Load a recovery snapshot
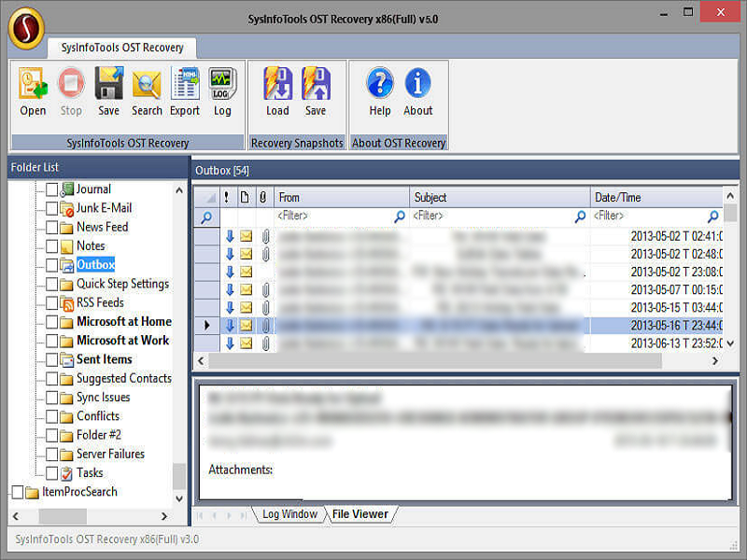Screen dimensions: 747x560 (x=276, y=91)
